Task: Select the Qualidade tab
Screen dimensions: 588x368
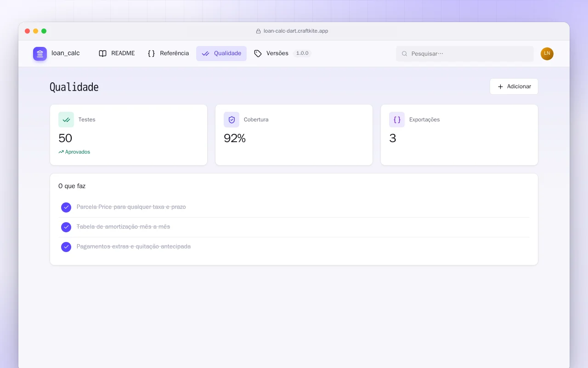Action: [221, 53]
